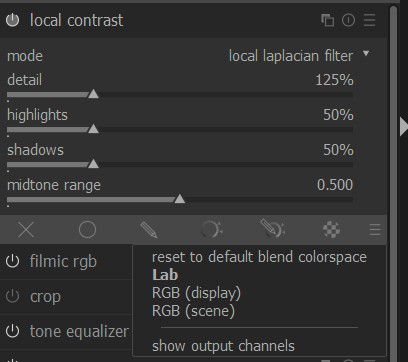The height and width of the screenshot is (362, 408).
Task: Choose RGB (display) blend colorspace
Action: click(x=196, y=293)
